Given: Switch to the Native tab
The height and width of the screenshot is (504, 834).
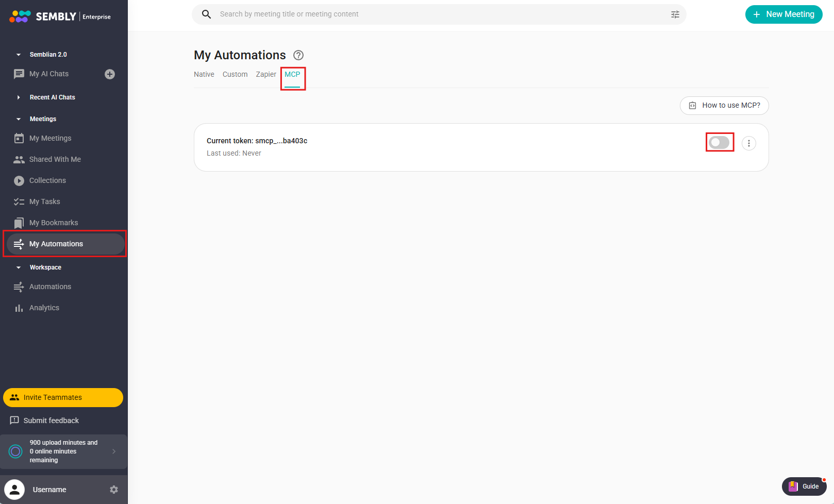Looking at the screenshot, I should click(x=204, y=74).
